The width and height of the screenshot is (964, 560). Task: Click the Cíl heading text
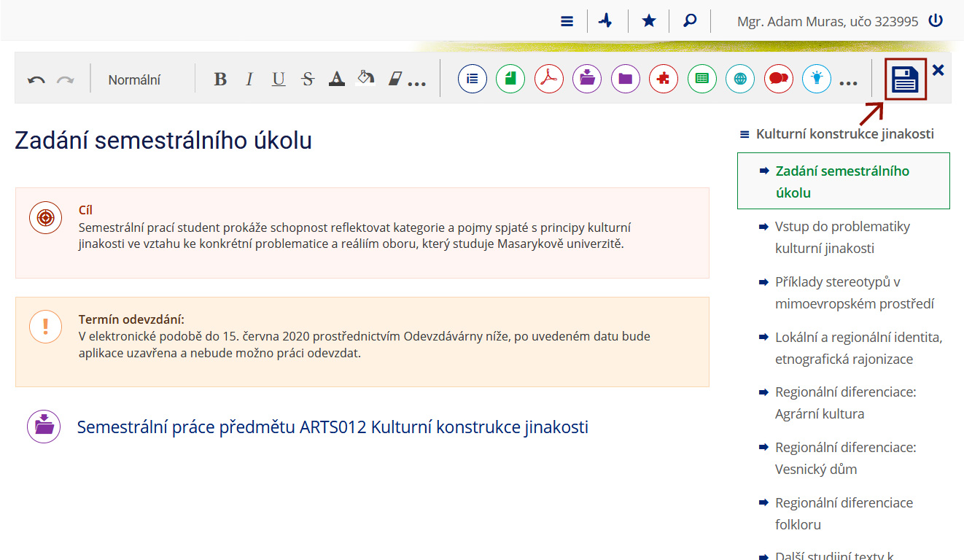85,210
